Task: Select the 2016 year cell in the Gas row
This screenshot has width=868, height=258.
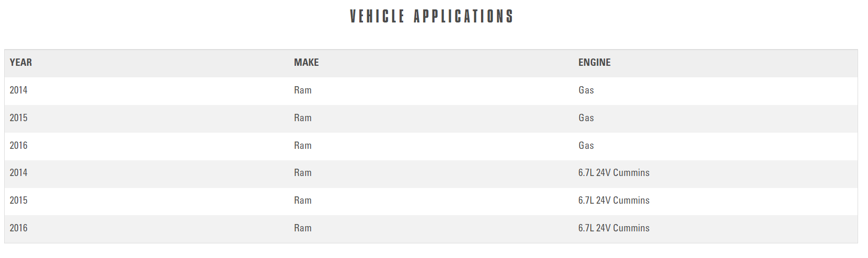Action: click(x=18, y=146)
